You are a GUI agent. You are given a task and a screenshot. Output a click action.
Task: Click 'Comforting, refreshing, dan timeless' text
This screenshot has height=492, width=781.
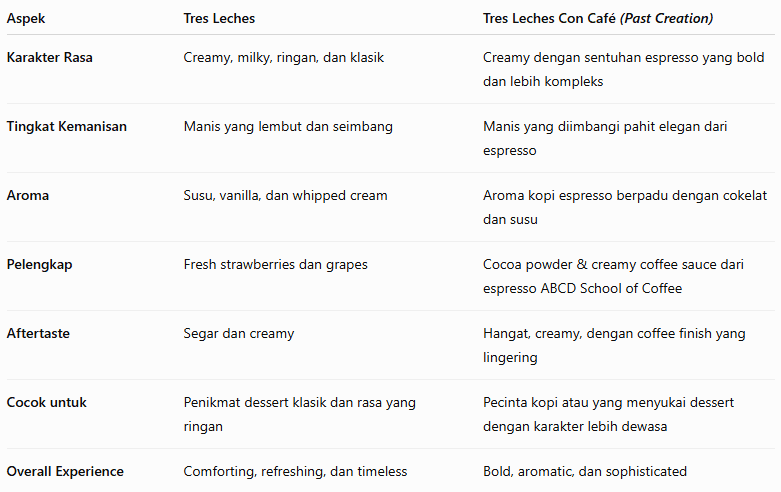pyautogui.click(x=295, y=472)
